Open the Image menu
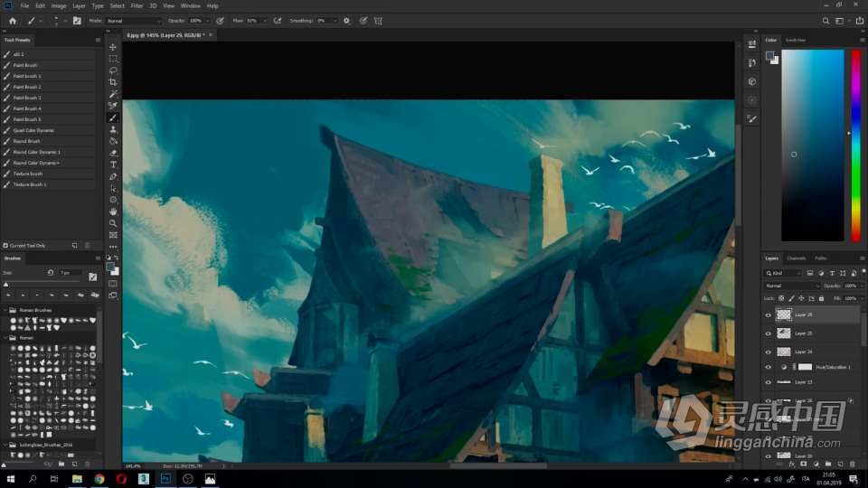This screenshot has width=868, height=488. [59, 5]
